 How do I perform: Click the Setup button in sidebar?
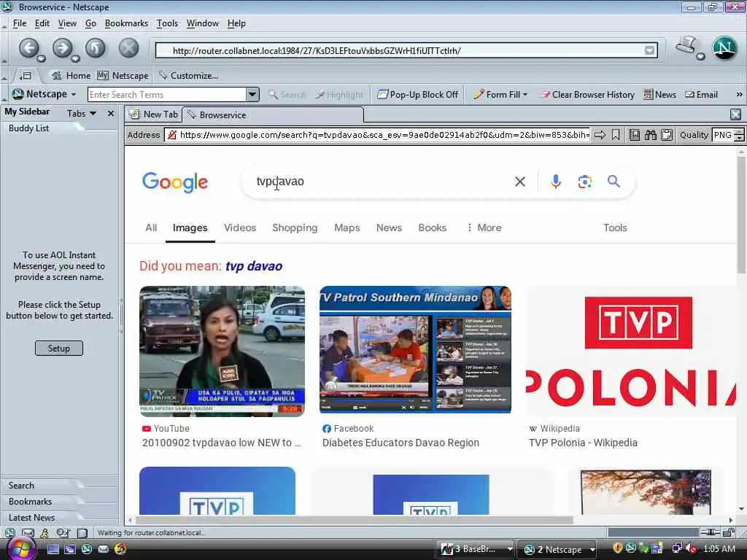point(58,348)
